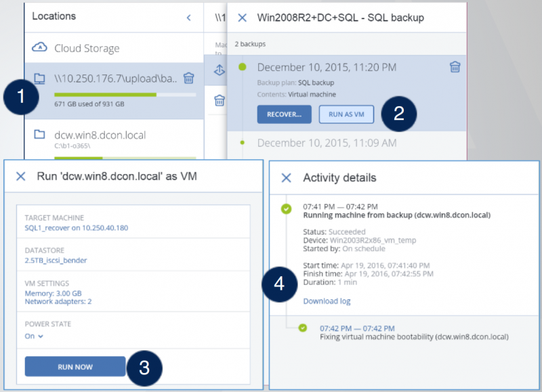The width and height of the screenshot is (542, 392).
Task: Click the green dot beside 11:20 PM backup
Action: tap(243, 66)
